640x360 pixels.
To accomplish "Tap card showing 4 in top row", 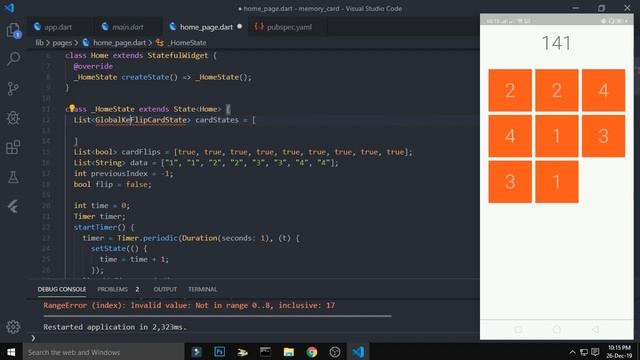I will [x=603, y=90].
